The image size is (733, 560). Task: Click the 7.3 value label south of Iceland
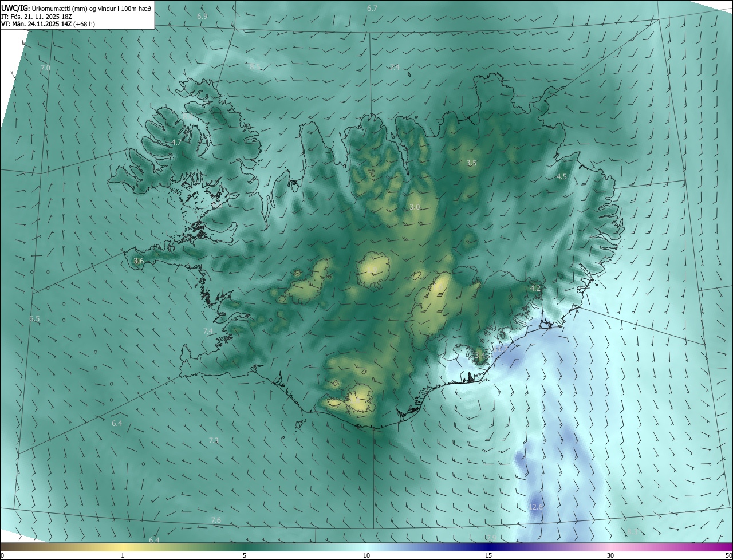click(214, 441)
